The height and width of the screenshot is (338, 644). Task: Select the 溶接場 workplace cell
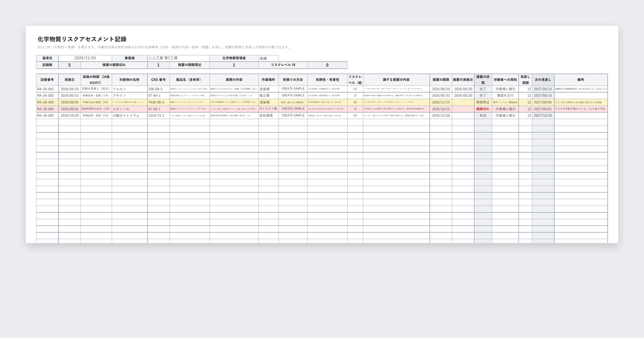pos(268,102)
